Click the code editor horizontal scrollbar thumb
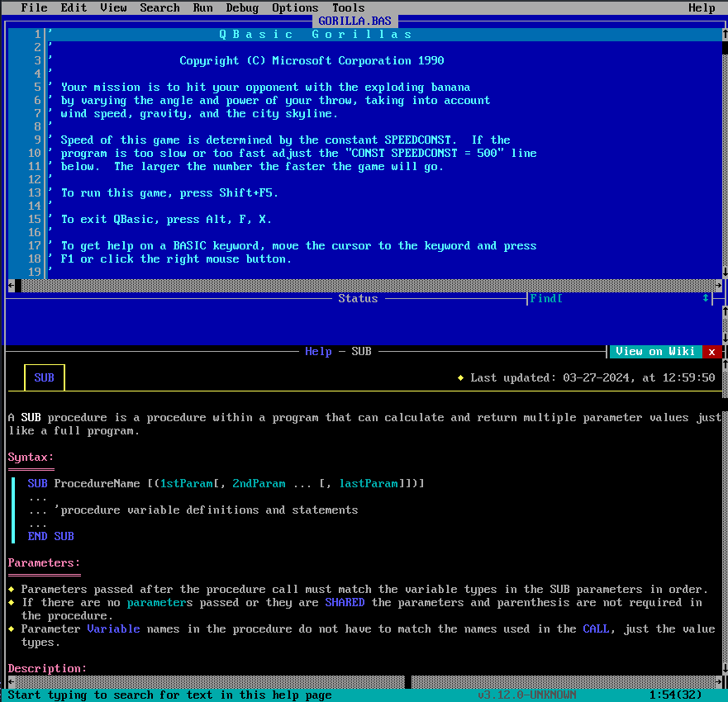Viewport: 728px width, 702px height. click(x=18, y=286)
